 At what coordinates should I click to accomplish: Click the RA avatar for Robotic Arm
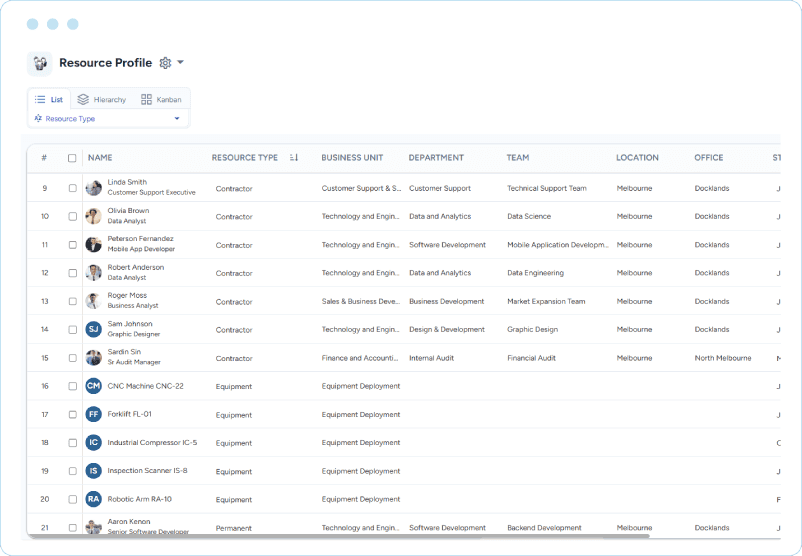pos(93,499)
